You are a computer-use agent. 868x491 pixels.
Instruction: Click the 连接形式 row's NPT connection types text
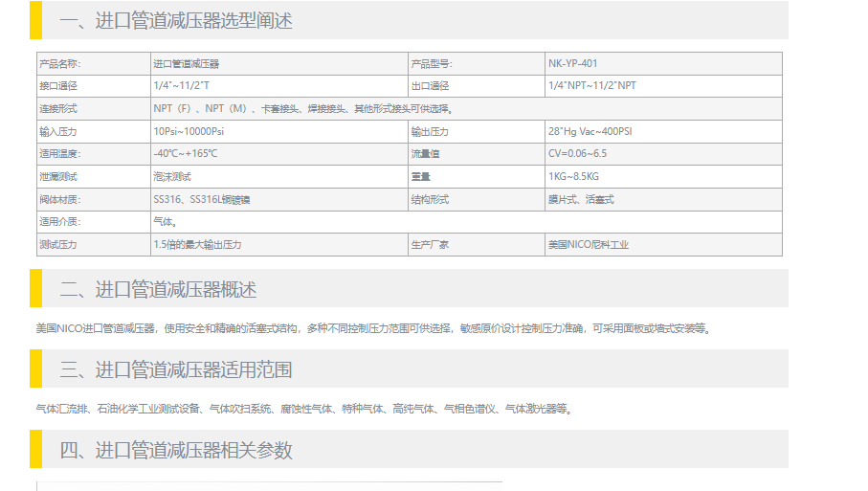tap(302, 109)
